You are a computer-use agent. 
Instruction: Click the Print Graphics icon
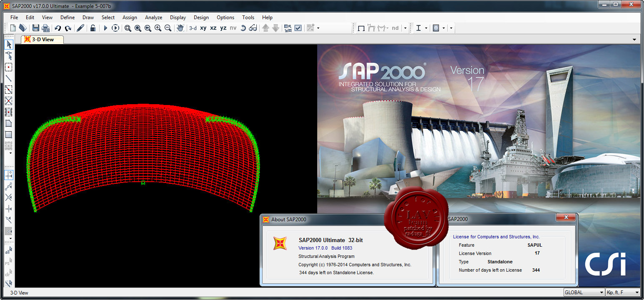click(45, 28)
